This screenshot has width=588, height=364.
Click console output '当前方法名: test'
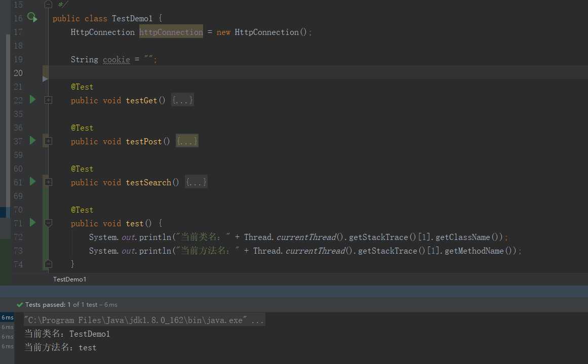click(60, 347)
